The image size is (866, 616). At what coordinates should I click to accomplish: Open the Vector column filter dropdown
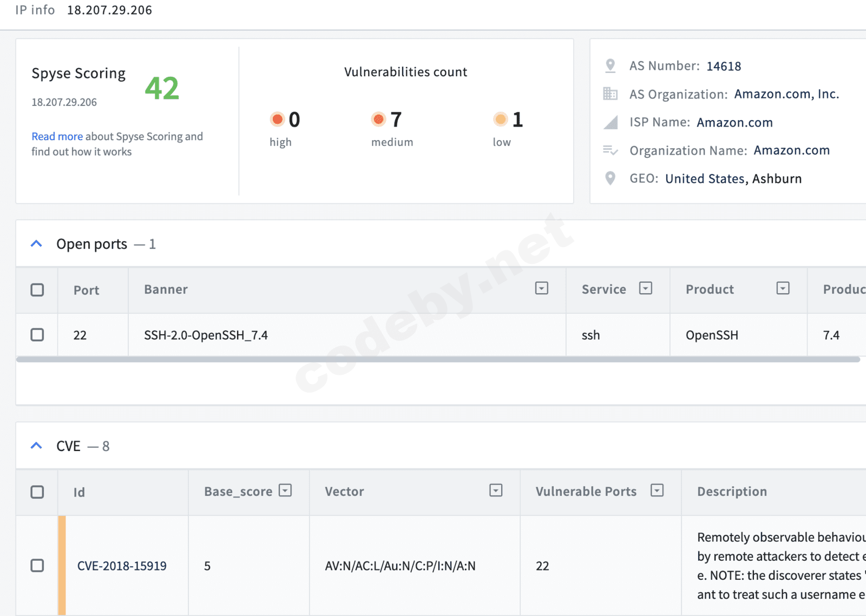(x=496, y=491)
